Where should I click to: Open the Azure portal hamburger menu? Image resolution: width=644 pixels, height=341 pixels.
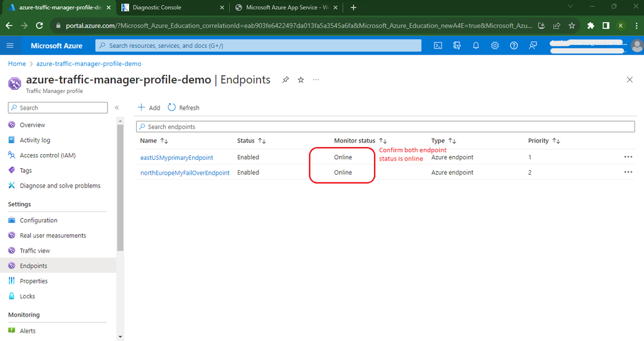[x=10, y=46]
